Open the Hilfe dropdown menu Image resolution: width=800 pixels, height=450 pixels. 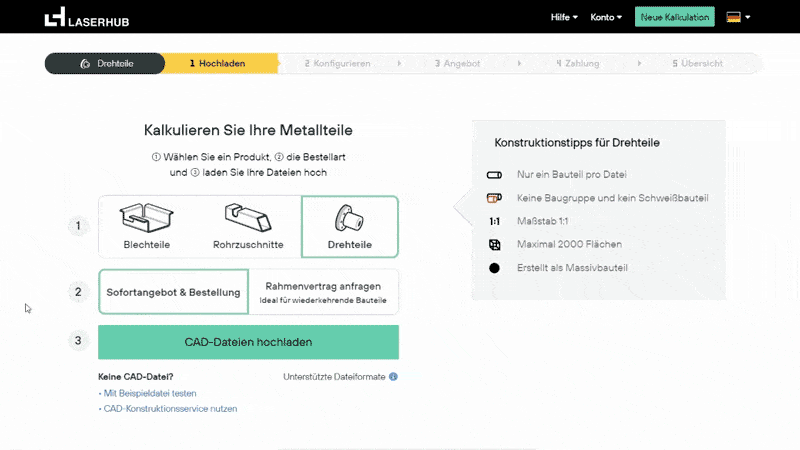click(x=564, y=17)
